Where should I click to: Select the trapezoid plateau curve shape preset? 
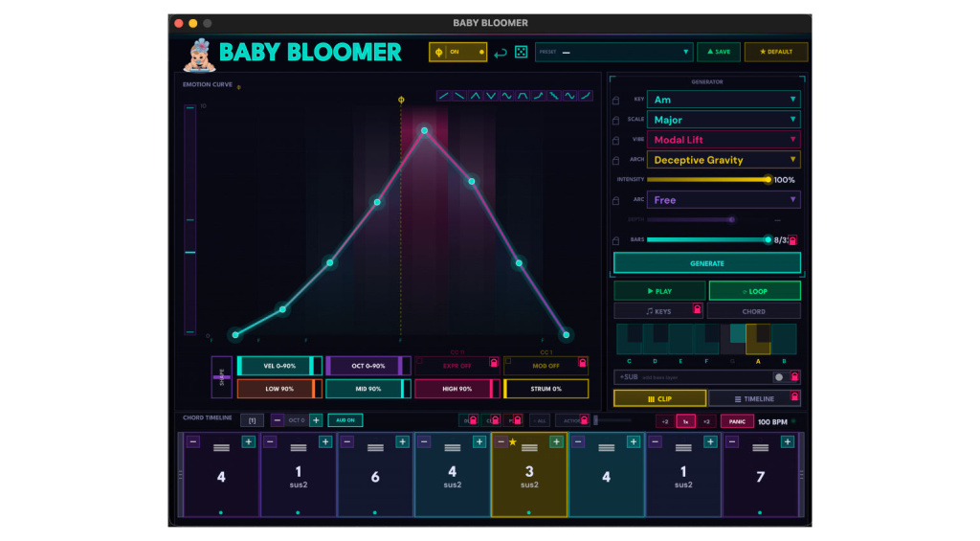523,96
